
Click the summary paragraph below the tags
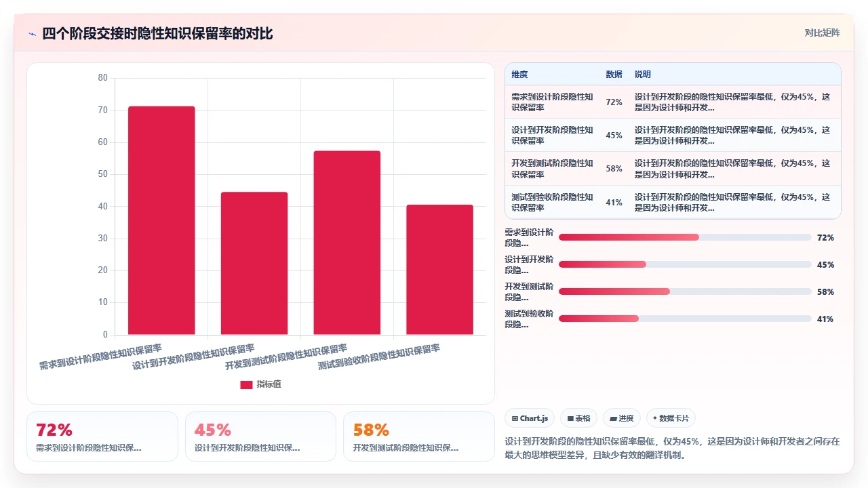click(x=673, y=448)
